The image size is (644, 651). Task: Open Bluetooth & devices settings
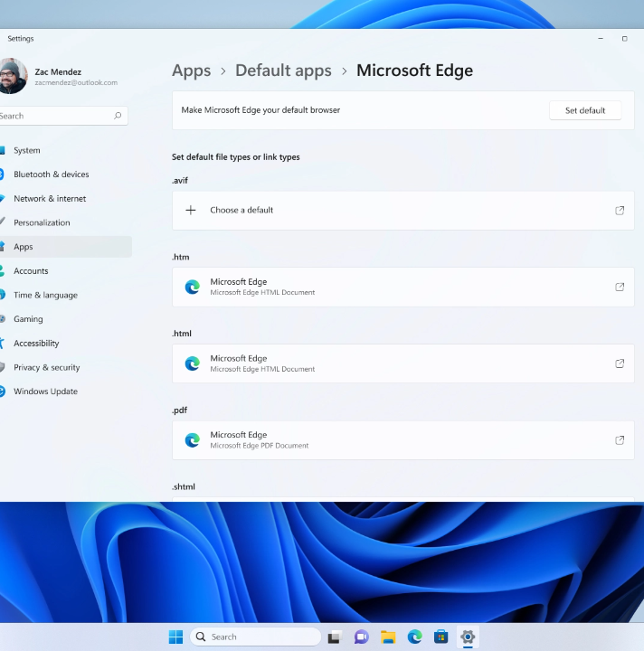coord(64,175)
